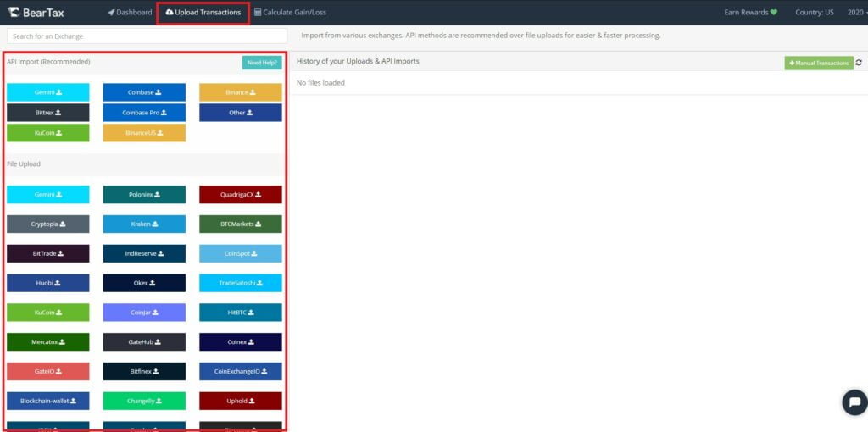868x432 pixels.
Task: Click the 'File Upload' section label
Action: [23, 164]
